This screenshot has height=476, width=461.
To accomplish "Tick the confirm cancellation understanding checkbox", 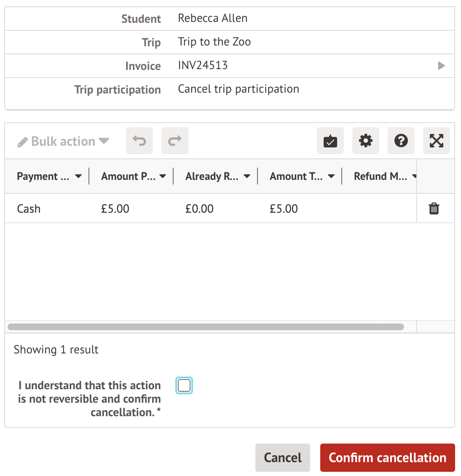I will 184,385.
